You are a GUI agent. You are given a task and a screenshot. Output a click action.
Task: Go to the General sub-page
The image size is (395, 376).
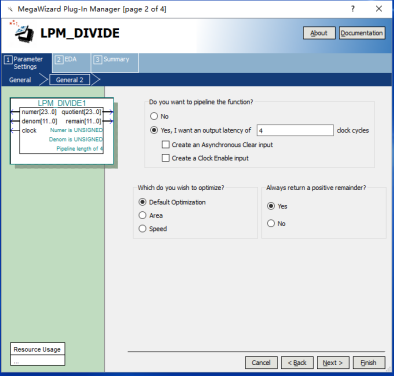pyautogui.click(x=20, y=80)
